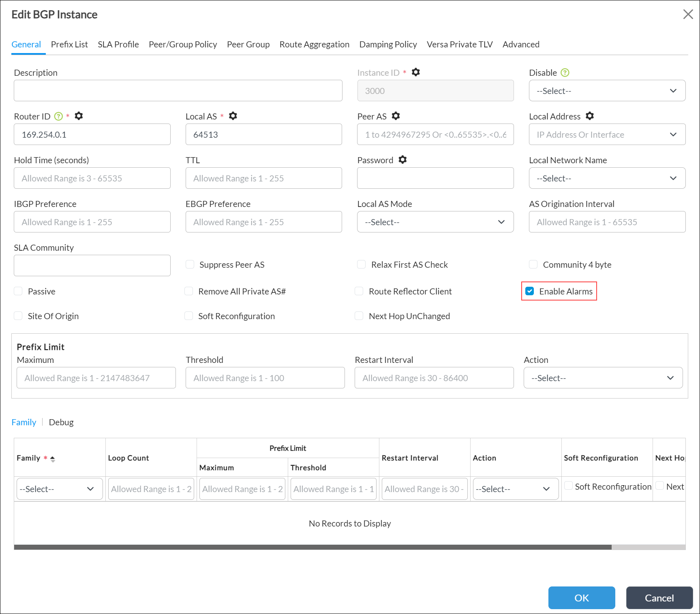Click the OK button

[582, 598]
